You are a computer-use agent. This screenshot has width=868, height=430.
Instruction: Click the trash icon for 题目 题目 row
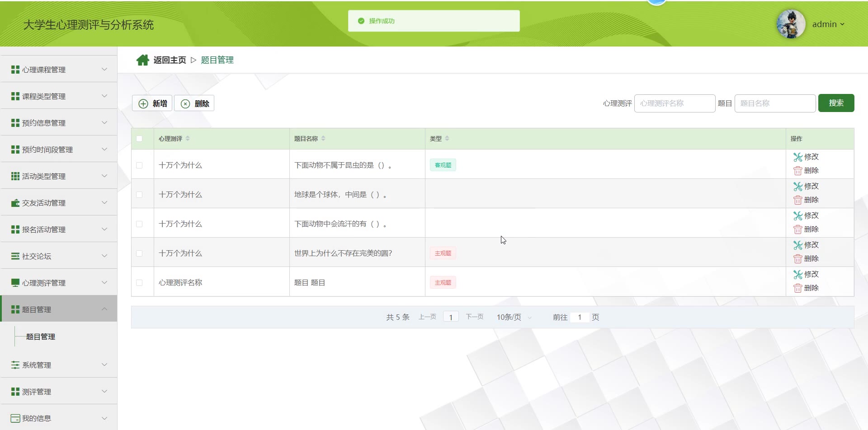pyautogui.click(x=798, y=288)
